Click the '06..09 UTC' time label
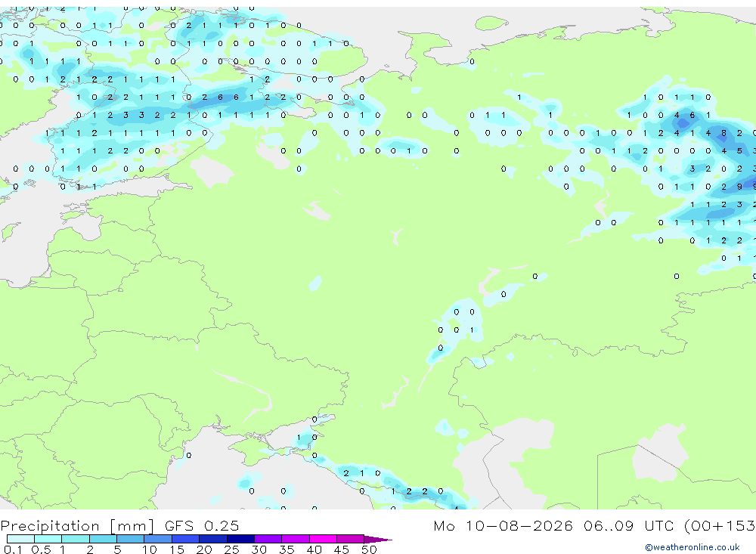 (x=628, y=525)
